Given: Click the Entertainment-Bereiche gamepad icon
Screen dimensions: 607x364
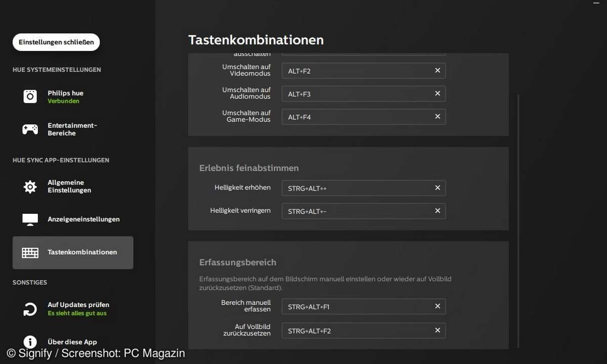Looking at the screenshot, I should coord(30,129).
